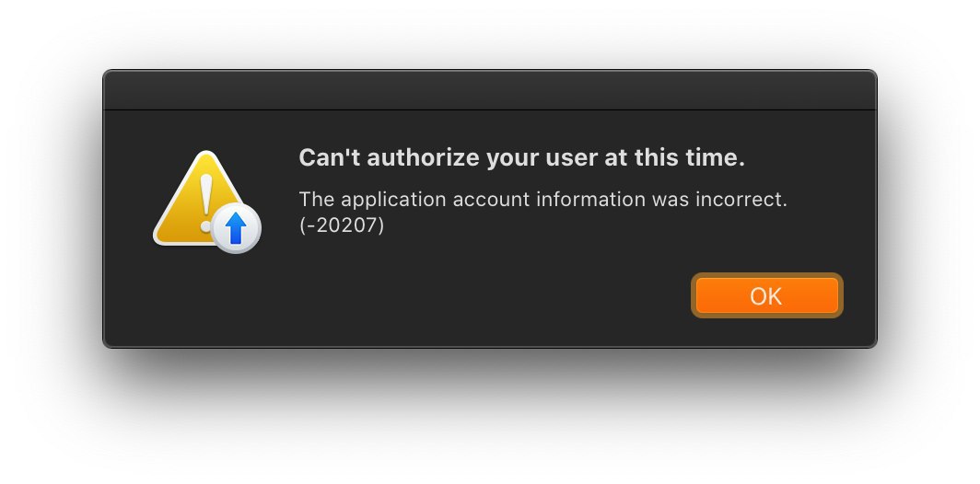Image resolution: width=980 pixels, height=484 pixels.
Task: Click the word "The" starting the message
Action: (x=317, y=200)
